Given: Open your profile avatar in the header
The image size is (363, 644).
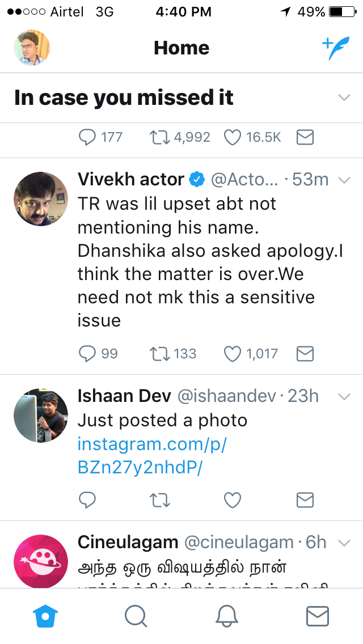Looking at the screenshot, I should point(32,48).
